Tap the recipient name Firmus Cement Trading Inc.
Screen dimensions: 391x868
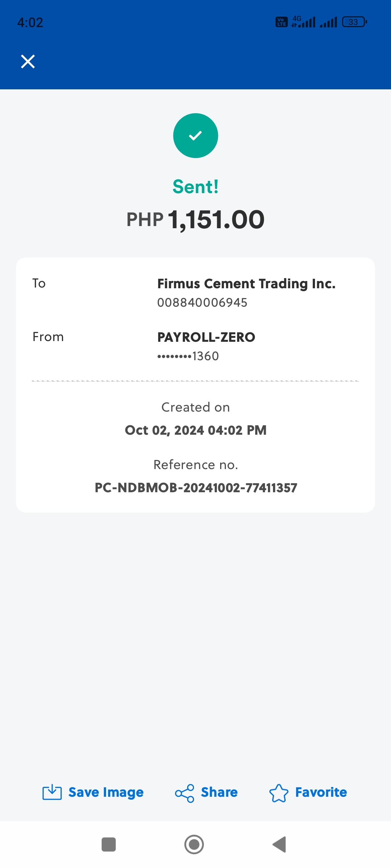click(x=246, y=284)
